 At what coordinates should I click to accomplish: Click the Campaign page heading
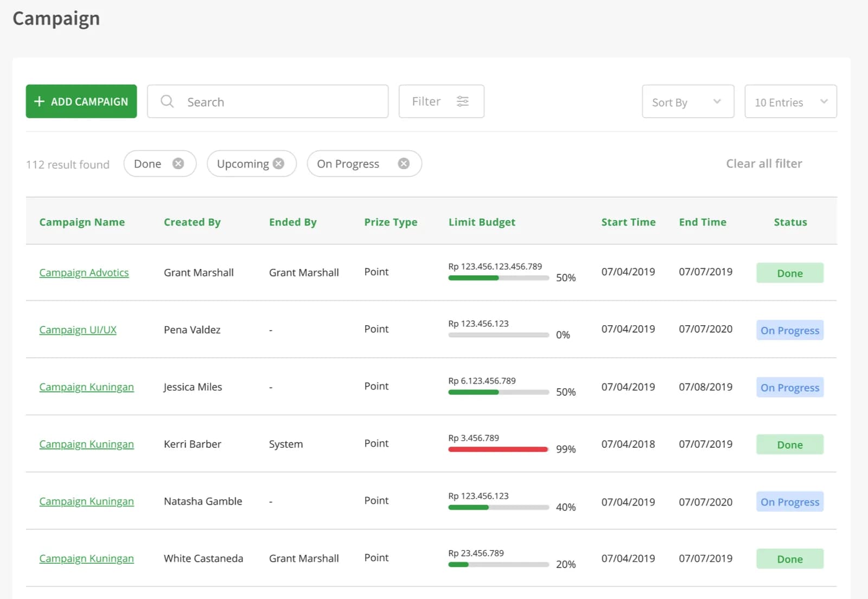click(x=56, y=19)
